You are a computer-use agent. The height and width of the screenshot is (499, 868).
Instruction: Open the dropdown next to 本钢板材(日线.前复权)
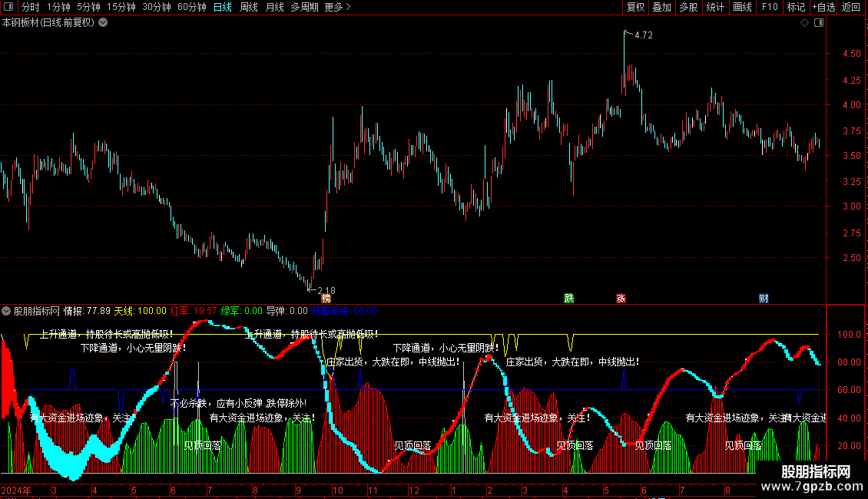pyautogui.click(x=103, y=23)
